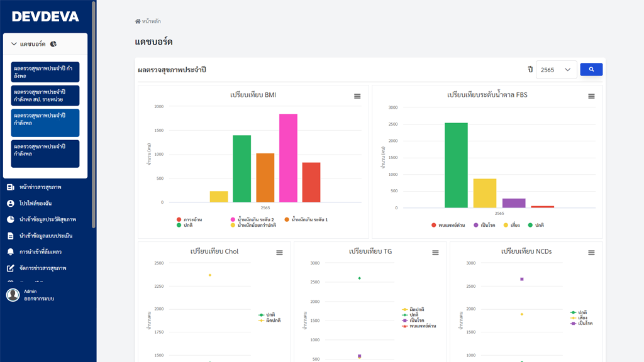Click the blue search magnifier button
The width and height of the screenshot is (644, 362).
click(591, 70)
